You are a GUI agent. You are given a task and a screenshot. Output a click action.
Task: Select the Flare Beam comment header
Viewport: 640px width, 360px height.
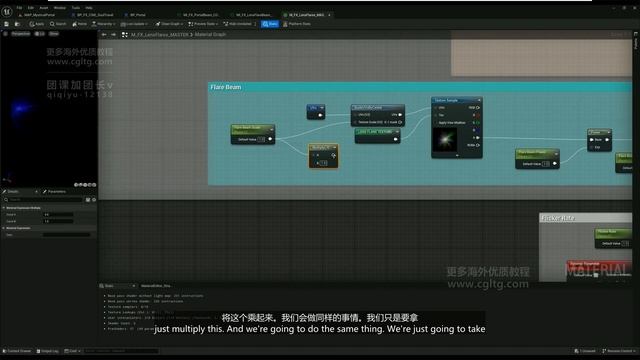(420, 87)
